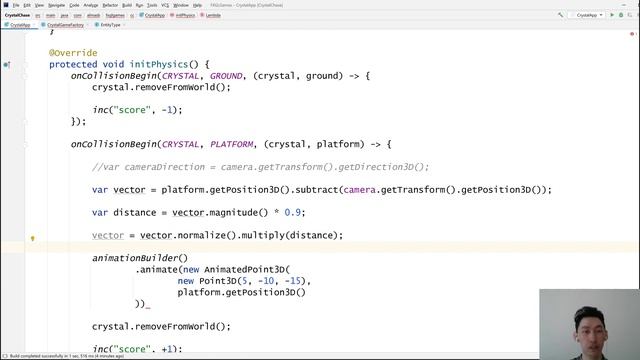Open the Tools menu
This screenshot has width=640, height=360.
click(152, 5)
